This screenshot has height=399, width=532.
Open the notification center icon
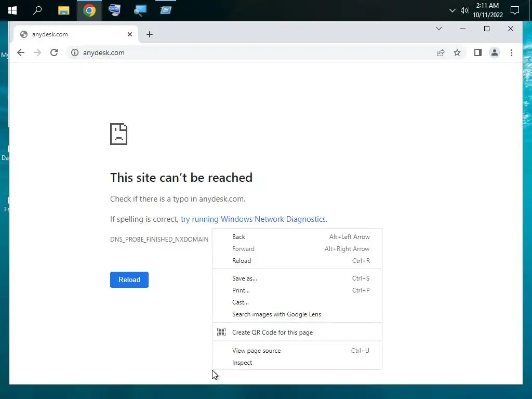point(515,10)
